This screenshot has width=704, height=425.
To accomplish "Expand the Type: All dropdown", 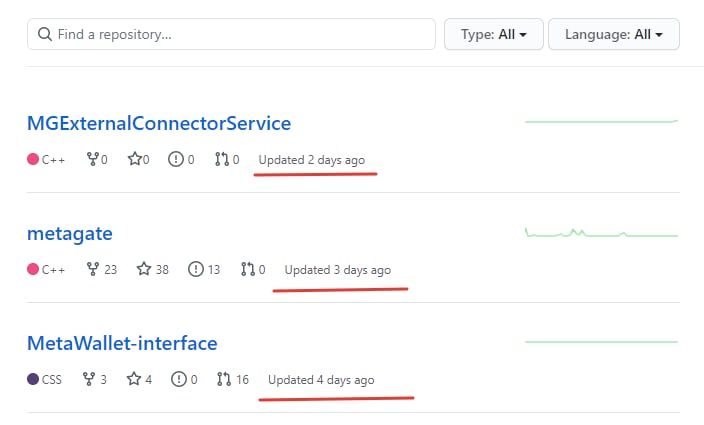I will (x=494, y=34).
